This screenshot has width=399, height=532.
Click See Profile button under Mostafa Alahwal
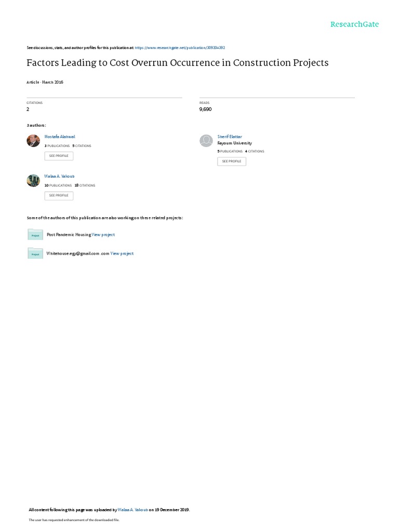[59, 156]
